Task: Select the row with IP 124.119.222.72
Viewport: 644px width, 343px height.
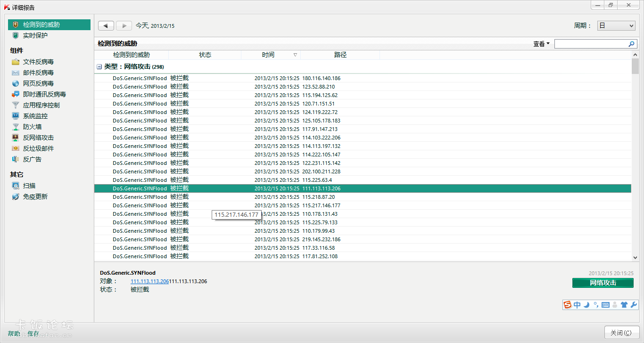Action: pyautogui.click(x=363, y=112)
